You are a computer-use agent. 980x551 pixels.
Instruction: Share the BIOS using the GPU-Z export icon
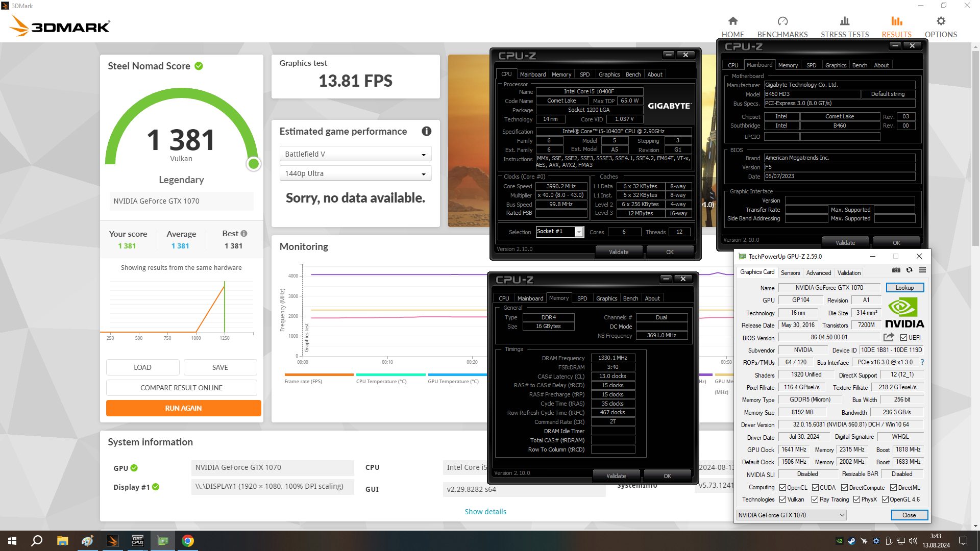[x=889, y=337]
